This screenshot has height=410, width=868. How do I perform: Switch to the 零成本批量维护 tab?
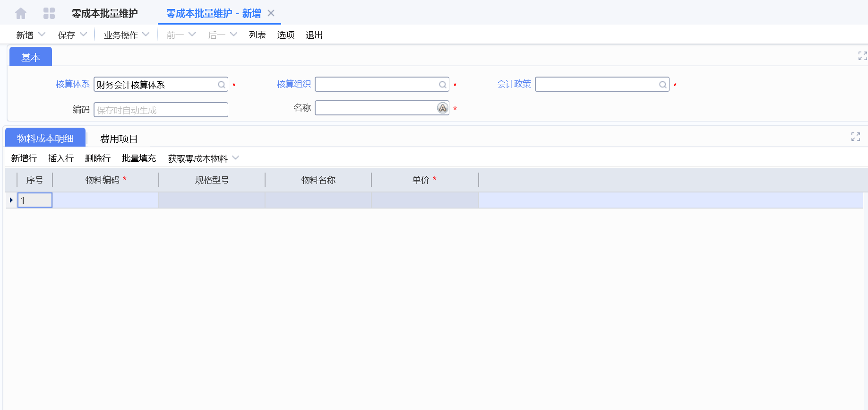[x=105, y=13]
